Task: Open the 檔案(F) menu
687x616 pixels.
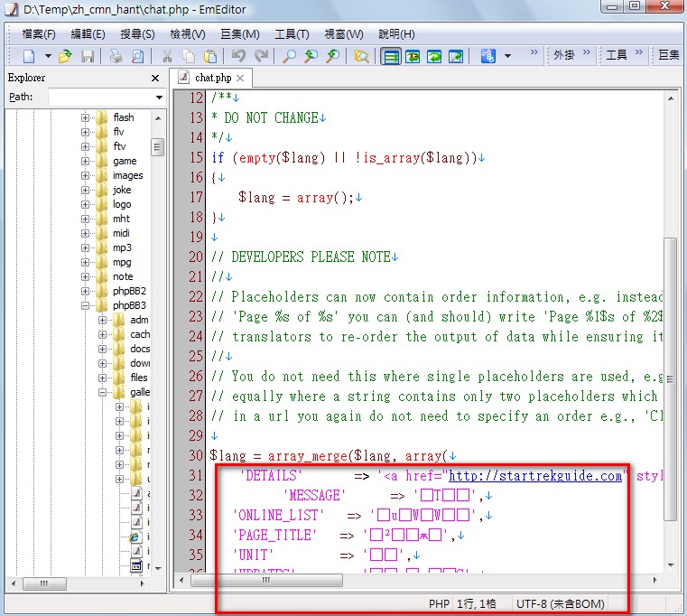Action: click(x=39, y=34)
